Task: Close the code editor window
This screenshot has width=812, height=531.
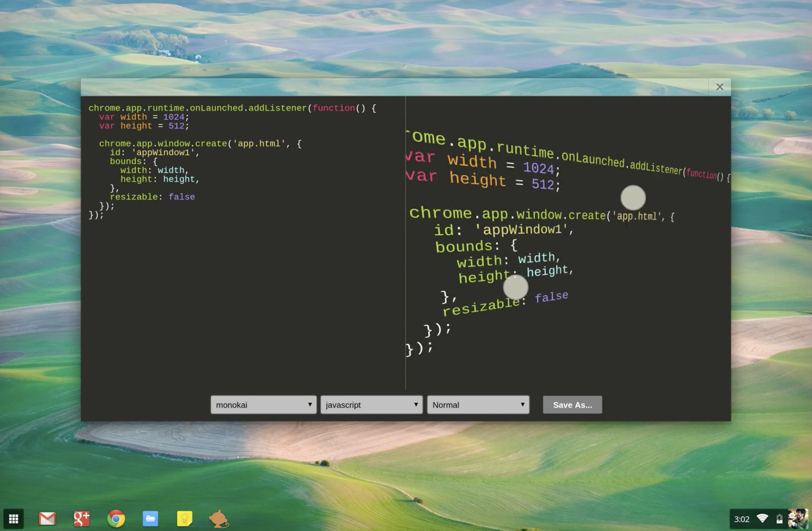Action: (x=719, y=87)
